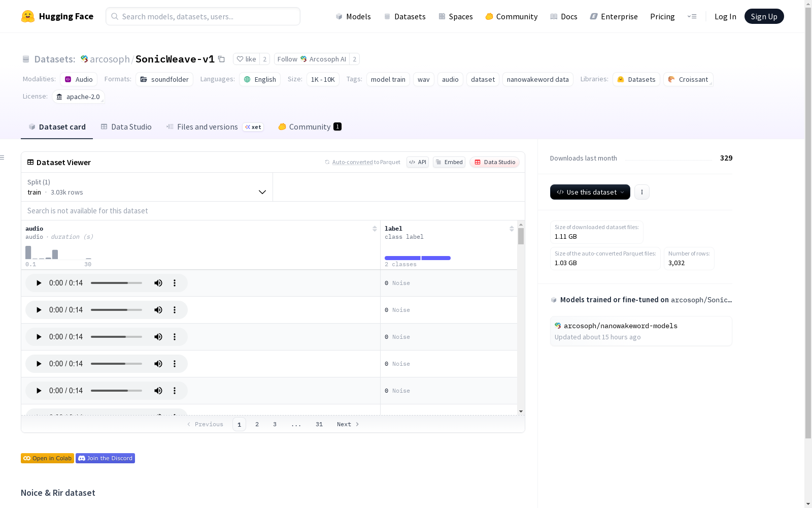Mute the fourth audio sample
The image size is (812, 508).
click(158, 364)
